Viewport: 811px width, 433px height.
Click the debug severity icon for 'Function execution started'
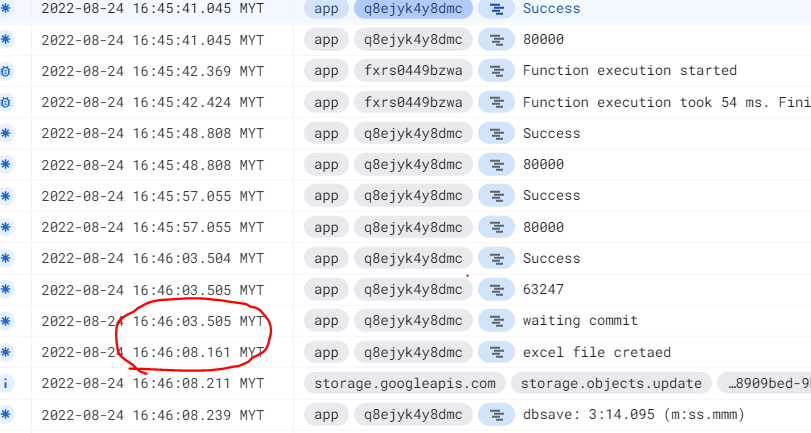6,71
